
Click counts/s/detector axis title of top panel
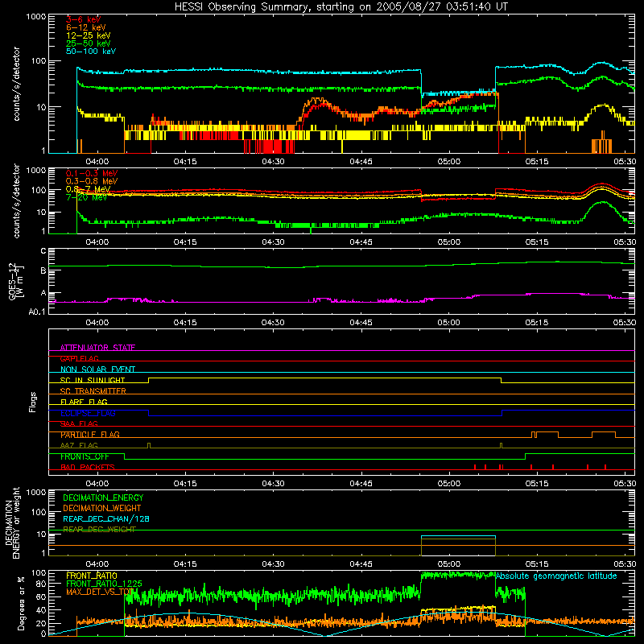click(16, 84)
